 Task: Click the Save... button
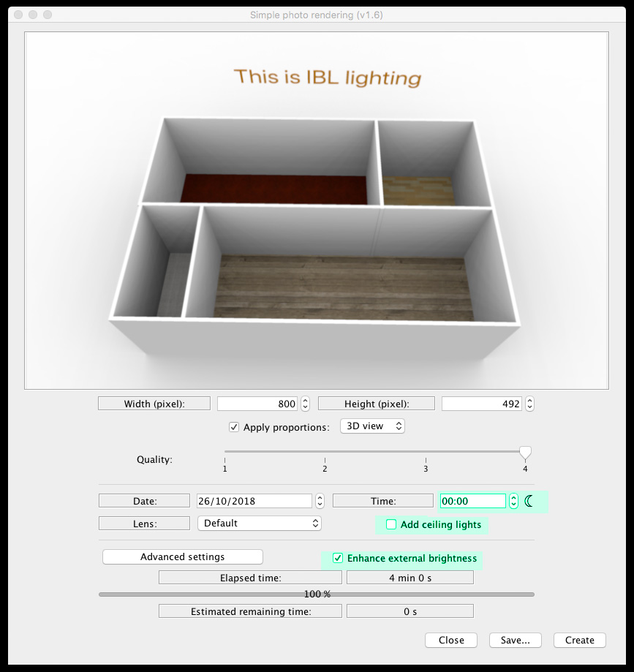[516, 641]
